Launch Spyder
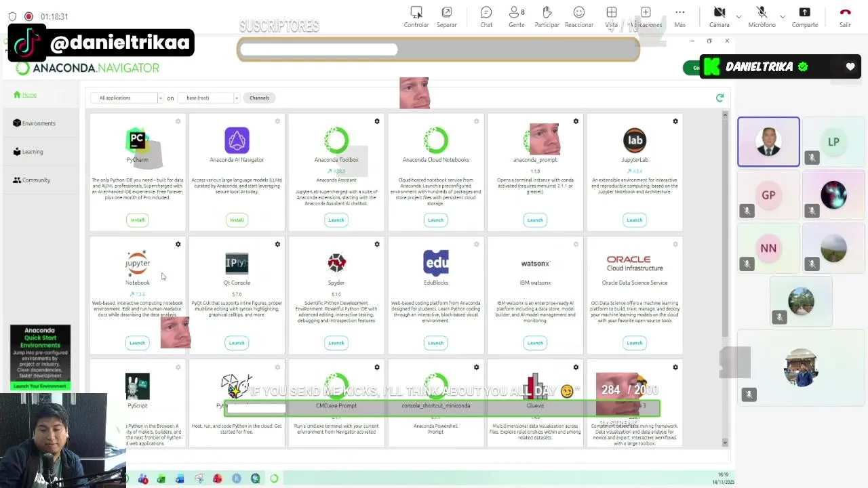 tap(336, 343)
